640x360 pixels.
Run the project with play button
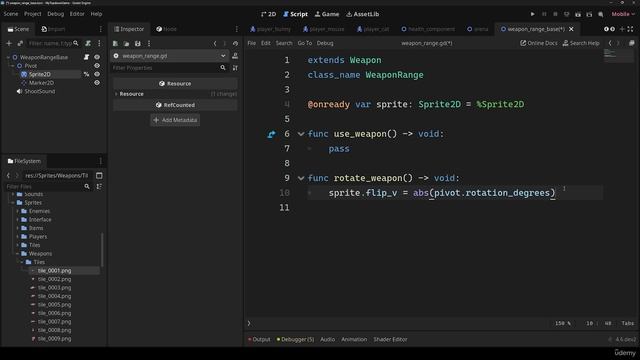coord(533,14)
